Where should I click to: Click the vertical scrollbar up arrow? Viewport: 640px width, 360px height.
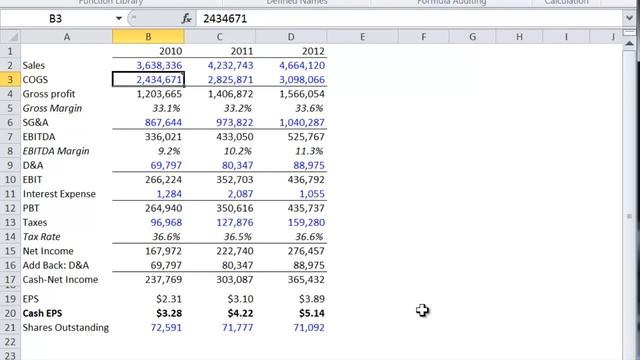click(629, 43)
